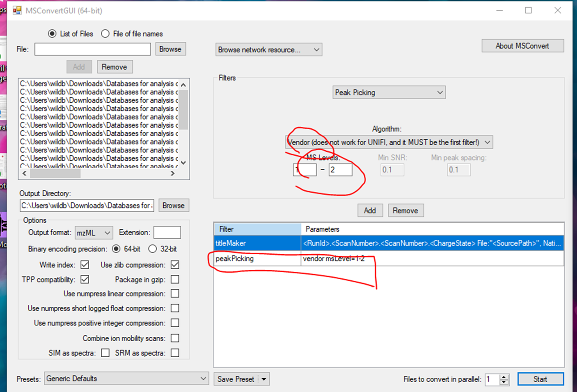Viewport: 577px width, 392px height.
Task: Increase files to convert in parallel
Action: pos(505,377)
